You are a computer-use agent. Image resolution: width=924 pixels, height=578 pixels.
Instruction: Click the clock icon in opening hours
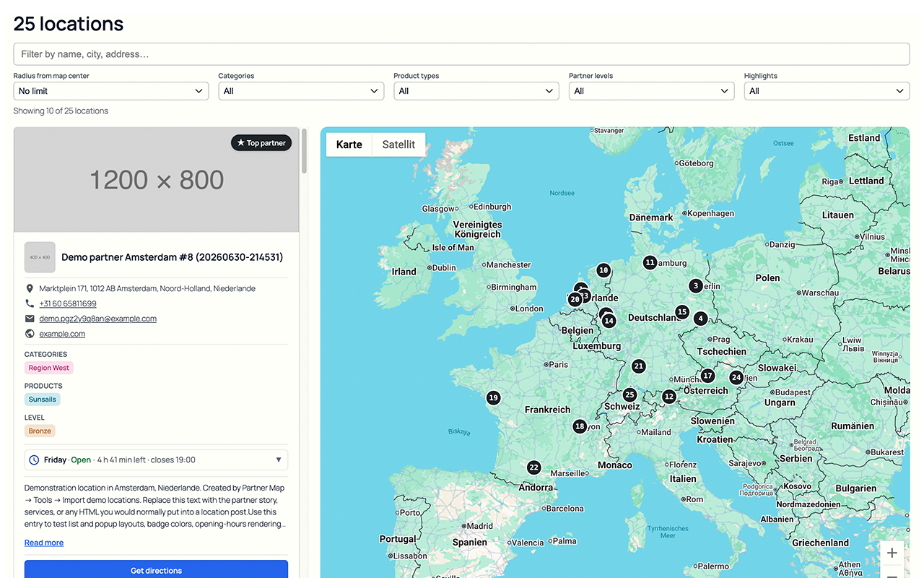[x=34, y=460]
